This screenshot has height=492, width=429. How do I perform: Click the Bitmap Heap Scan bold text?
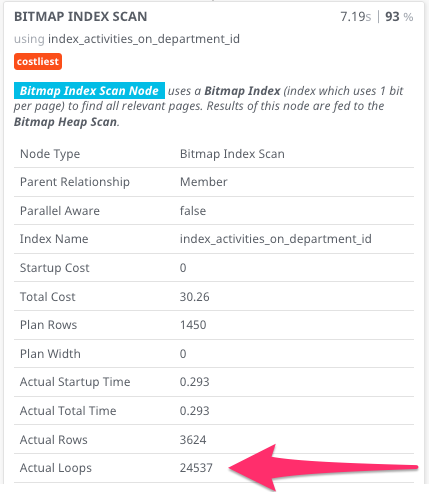tap(65, 122)
